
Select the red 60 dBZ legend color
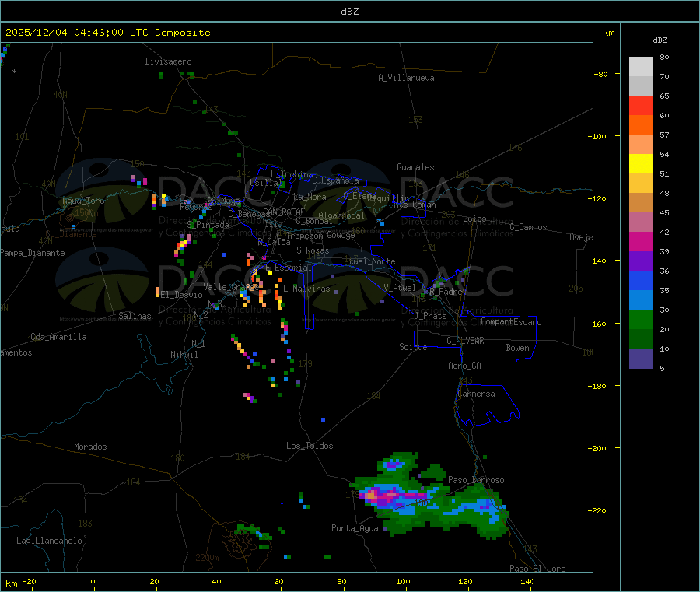point(641,105)
